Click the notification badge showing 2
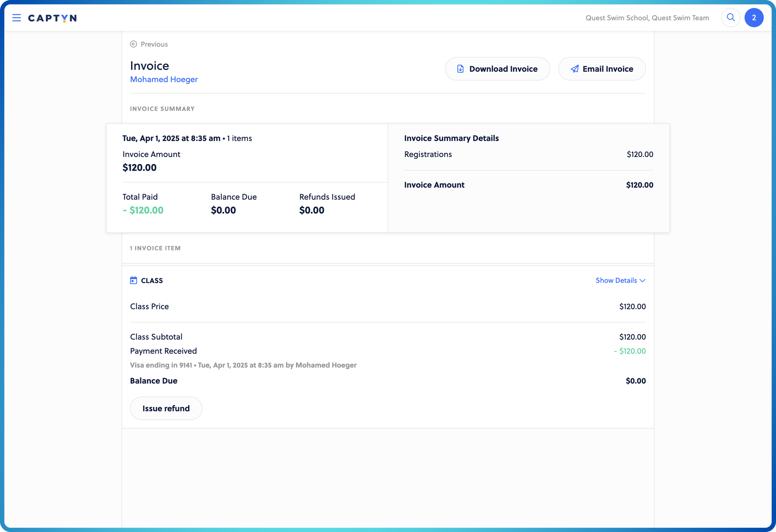This screenshot has width=776, height=532. [754, 17]
